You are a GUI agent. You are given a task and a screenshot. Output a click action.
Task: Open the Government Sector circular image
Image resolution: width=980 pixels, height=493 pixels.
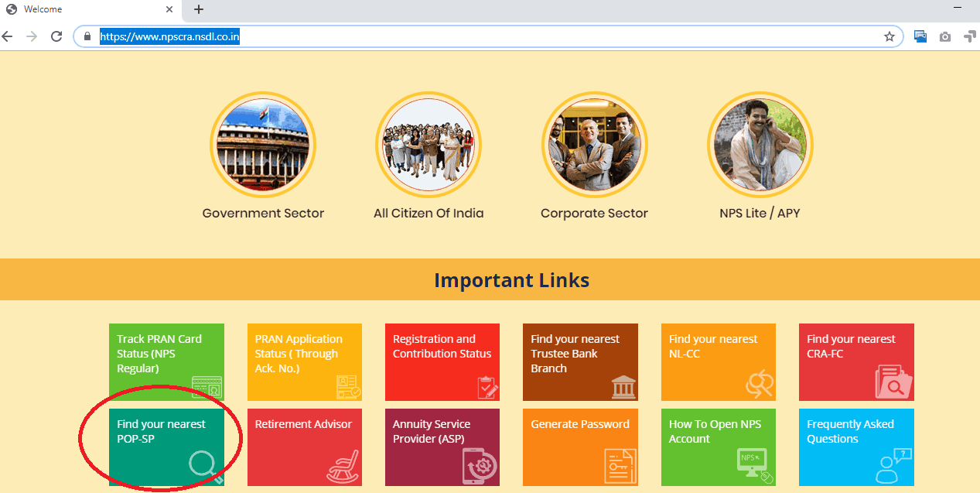pos(263,145)
